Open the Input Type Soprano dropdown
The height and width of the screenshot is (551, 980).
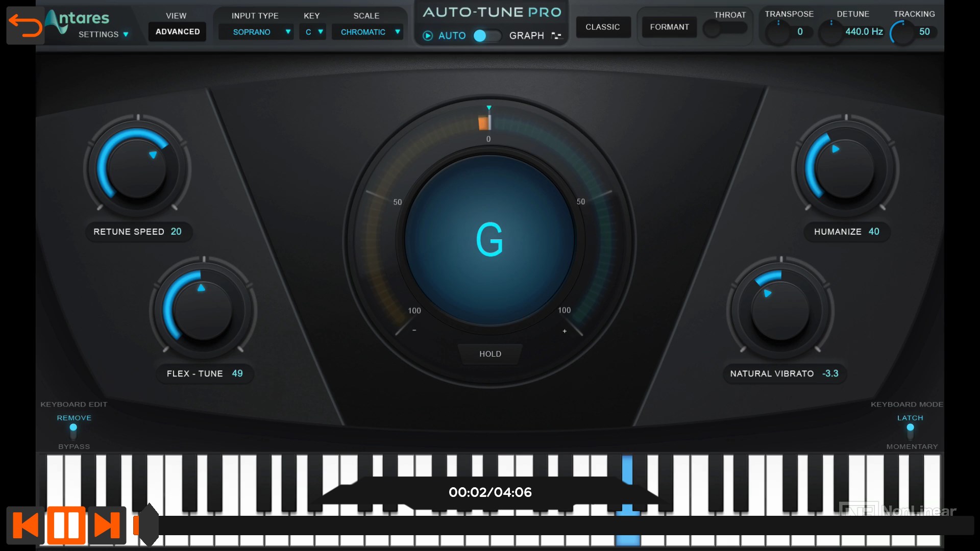tap(256, 32)
